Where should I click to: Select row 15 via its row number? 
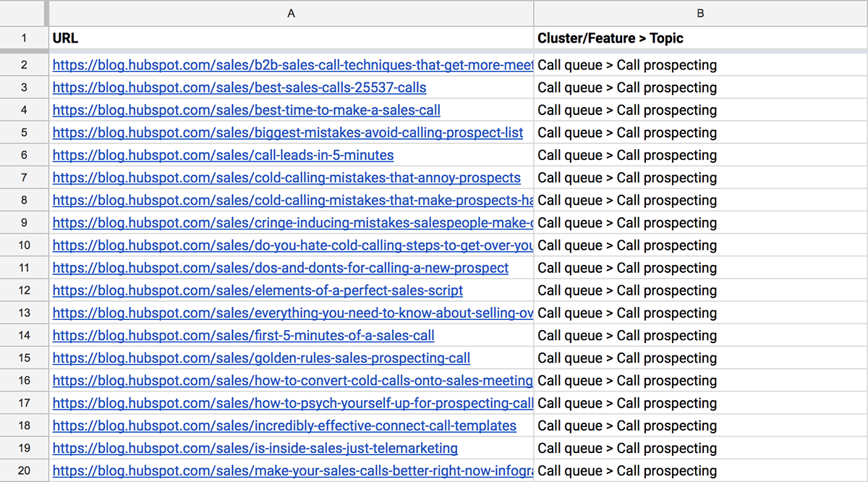coord(24,358)
